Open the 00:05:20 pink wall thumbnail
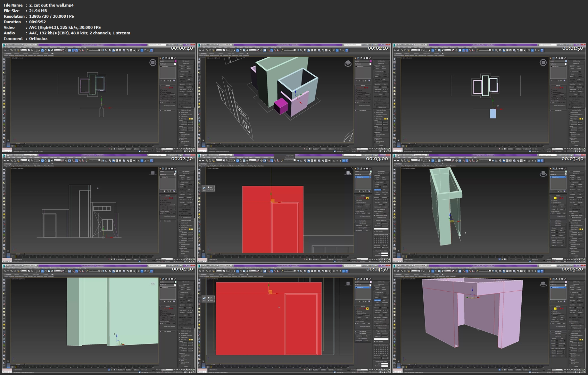Image resolution: width=588 pixels, height=375 pixels. (x=489, y=318)
